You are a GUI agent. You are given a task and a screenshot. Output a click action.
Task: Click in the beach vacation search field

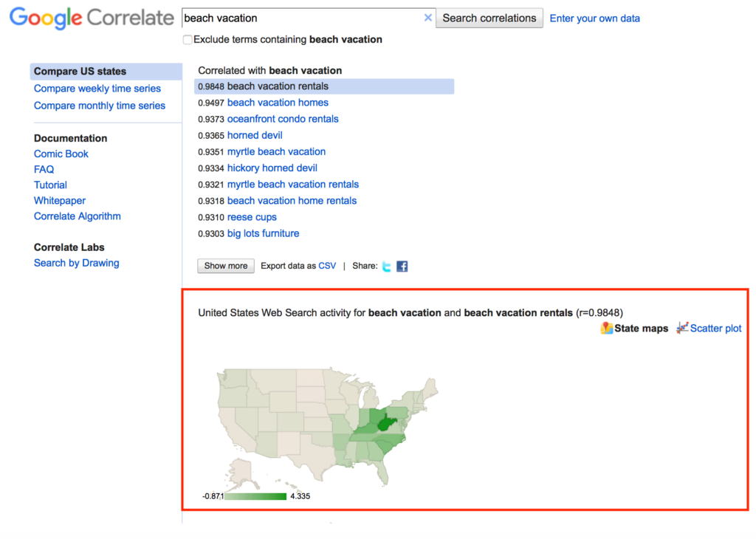point(303,18)
